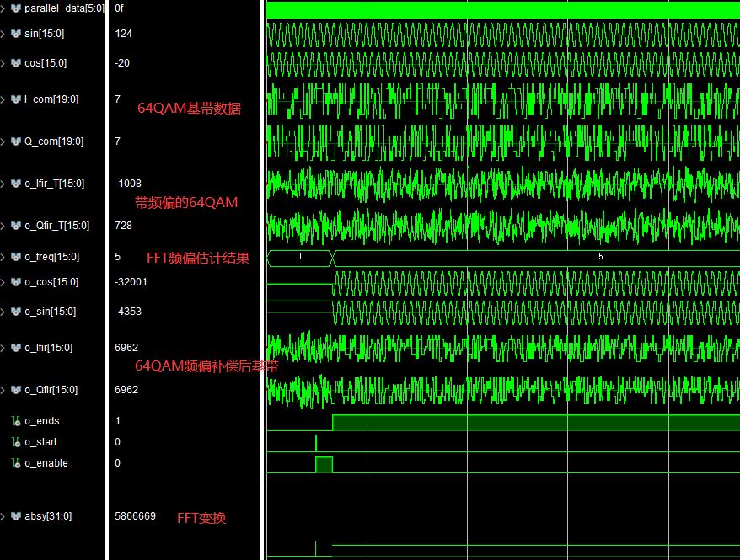
Task: Click the Q_com bus icon
Action: [x=16, y=141]
